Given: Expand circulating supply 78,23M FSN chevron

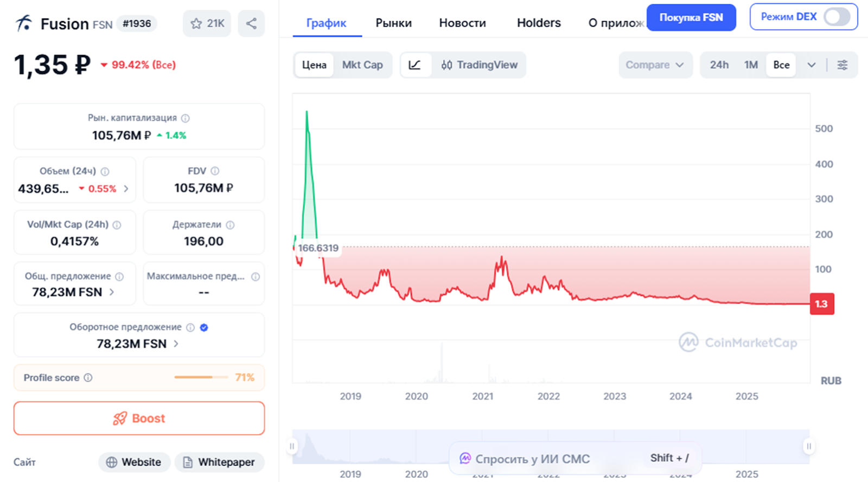Looking at the screenshot, I should click(x=176, y=344).
